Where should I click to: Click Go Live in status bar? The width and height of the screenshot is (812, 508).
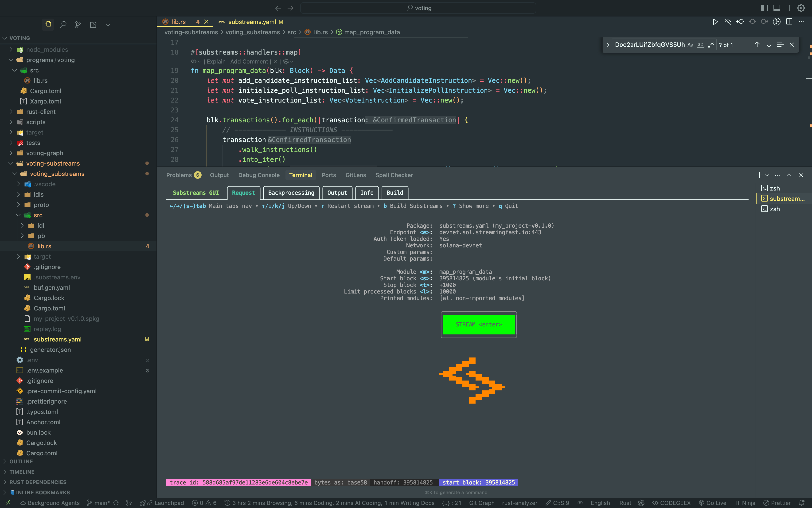[712, 503]
